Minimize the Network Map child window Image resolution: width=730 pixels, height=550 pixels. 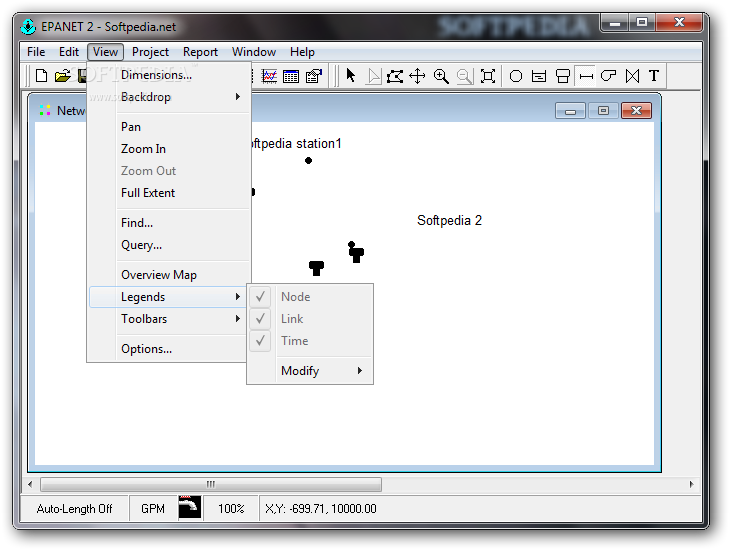(x=570, y=111)
